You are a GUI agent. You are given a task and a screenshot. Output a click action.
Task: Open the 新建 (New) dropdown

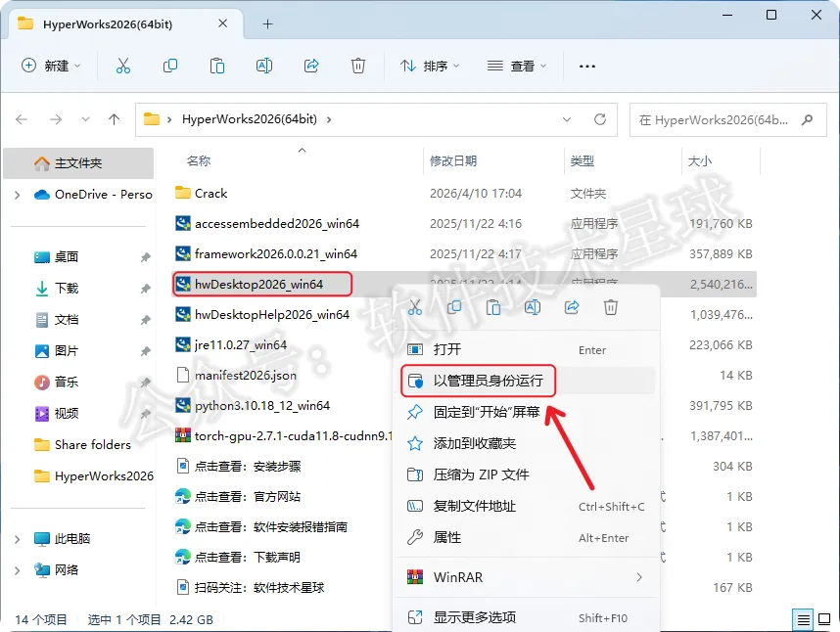[51, 66]
